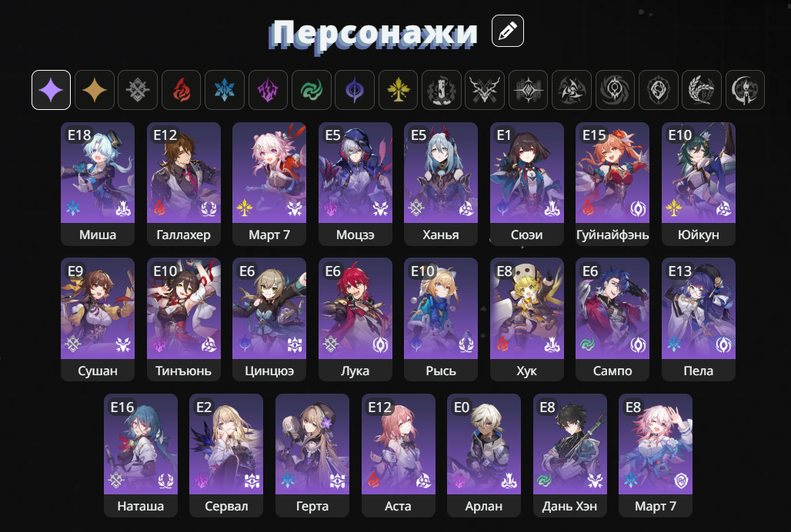The height and width of the screenshot is (532, 791).
Task: Filter by Harmony path icon
Action: click(x=572, y=90)
